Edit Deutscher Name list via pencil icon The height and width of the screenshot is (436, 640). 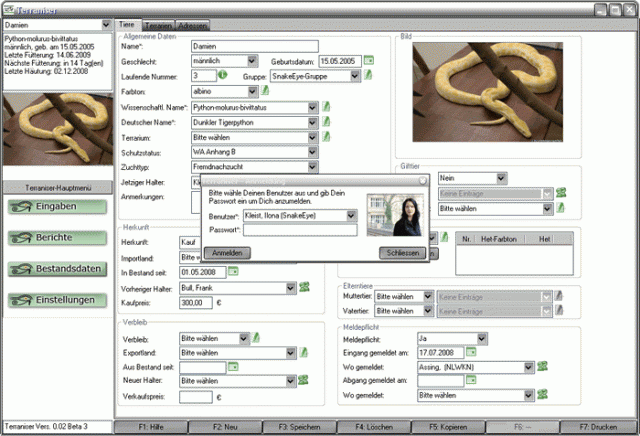click(326, 122)
